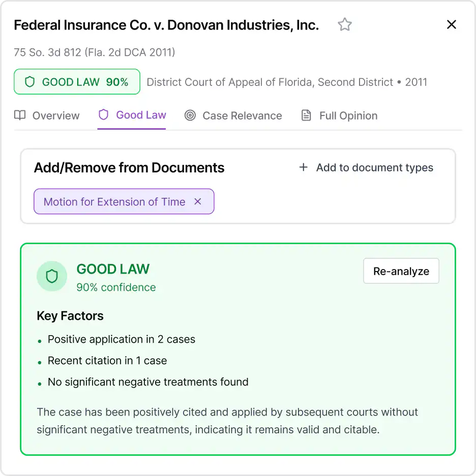Click the 90% confidence label
The height and width of the screenshot is (476, 476).
point(116,287)
